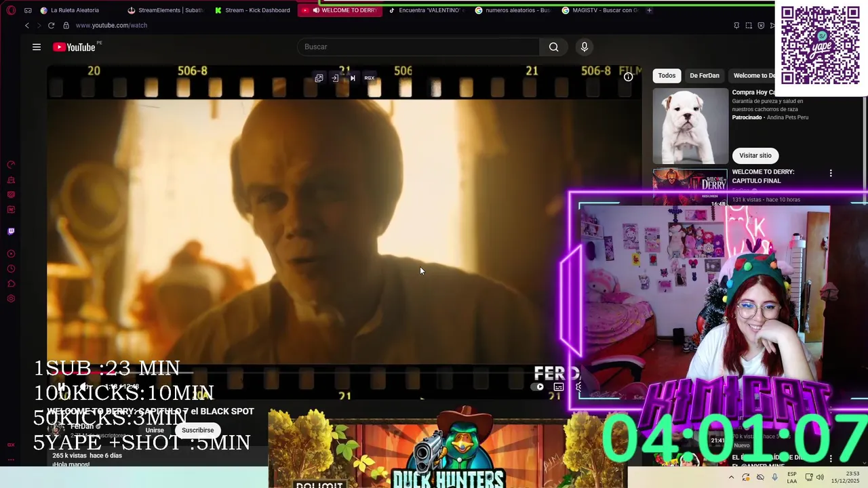Image resolution: width=868 pixels, height=488 pixels.
Task: Open the new tab plus button
Action: tap(649, 10)
